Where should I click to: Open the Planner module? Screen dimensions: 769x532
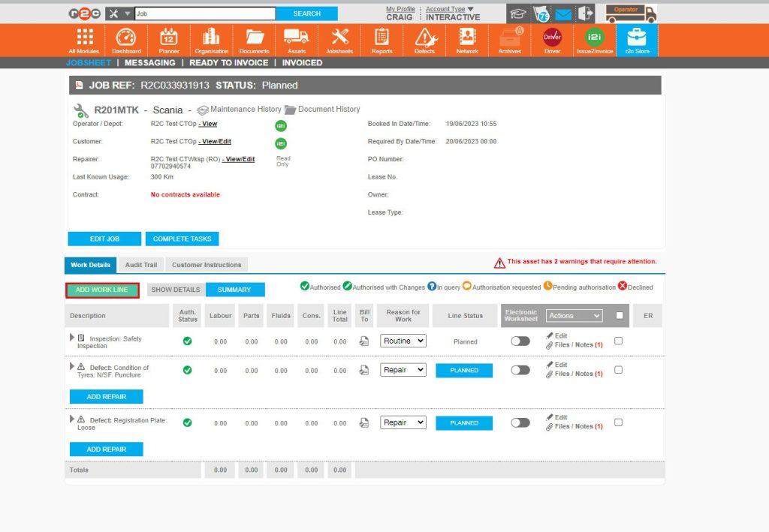(x=168, y=40)
